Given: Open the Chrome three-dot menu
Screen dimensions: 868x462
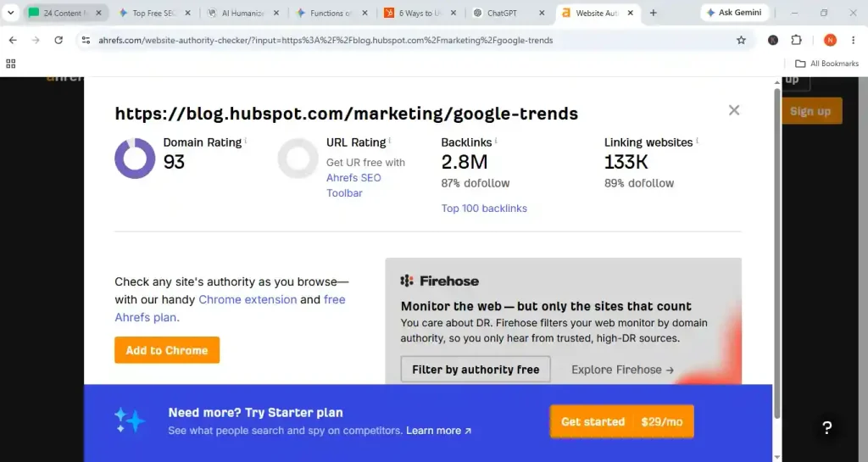Looking at the screenshot, I should pyautogui.click(x=853, y=40).
